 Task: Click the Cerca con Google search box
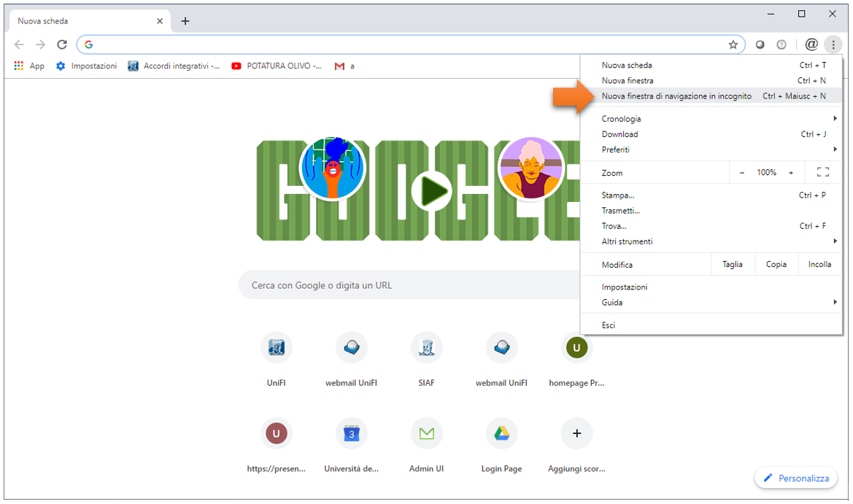(x=409, y=285)
